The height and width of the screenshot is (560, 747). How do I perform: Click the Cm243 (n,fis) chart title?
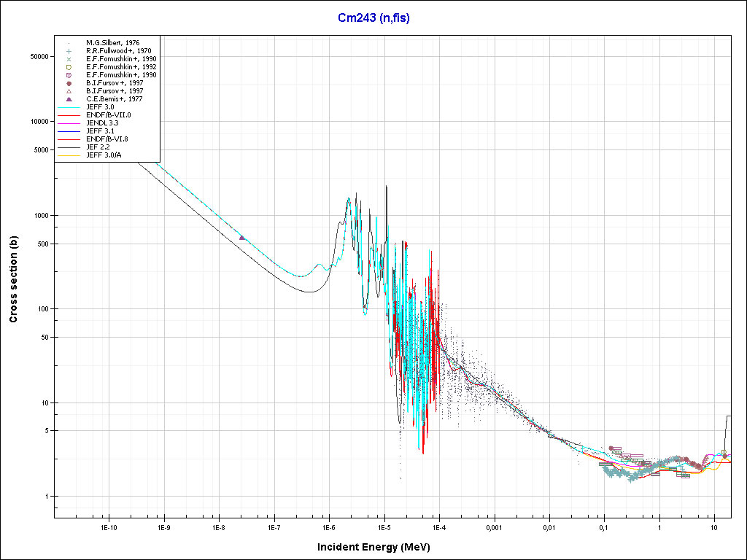click(x=373, y=18)
